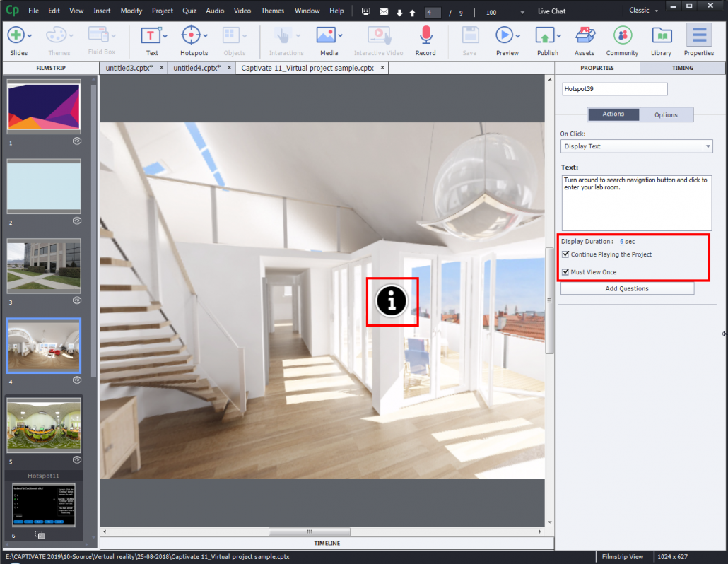Select slide 5 in the filmstrip
Image resolution: width=728 pixels, height=564 pixels.
click(44, 425)
